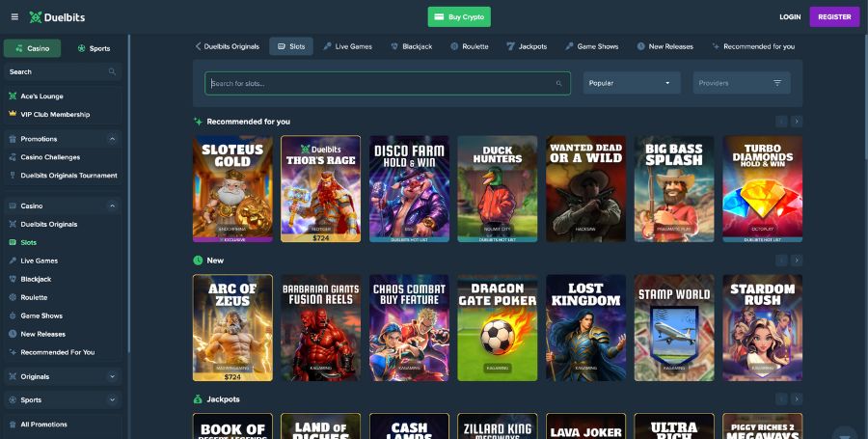Screen dimensions: 868x439
Task: Click previous arrow for Recommended for you row
Action: click(781, 122)
